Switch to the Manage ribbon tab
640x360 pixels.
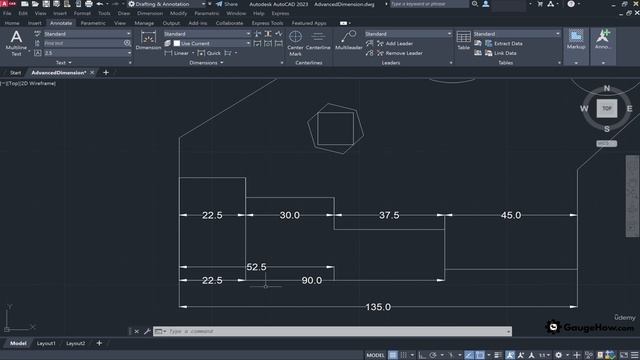click(x=144, y=23)
